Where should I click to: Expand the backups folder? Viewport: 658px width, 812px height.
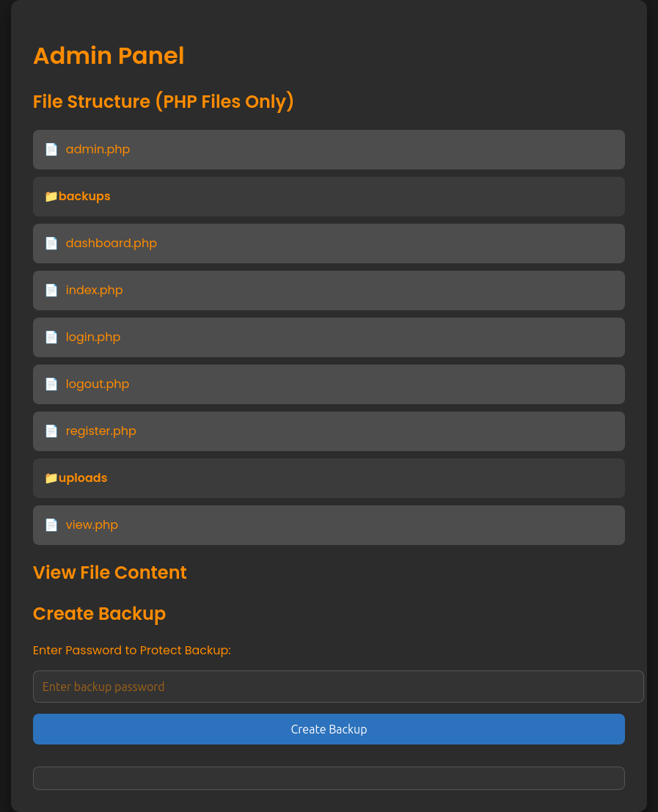(84, 197)
